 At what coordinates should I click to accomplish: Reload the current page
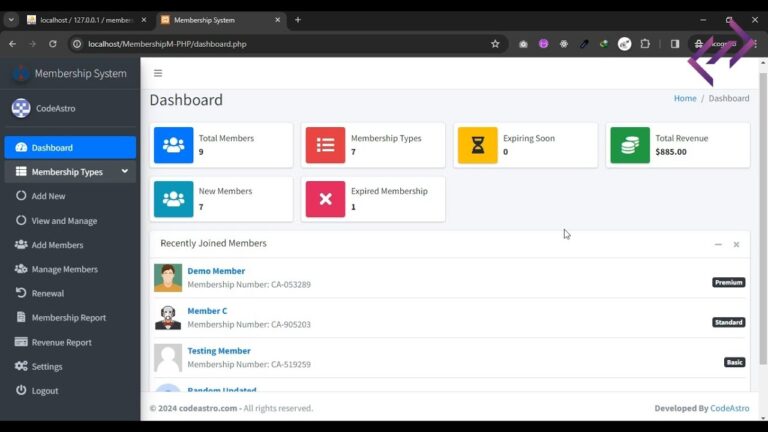[x=52, y=44]
